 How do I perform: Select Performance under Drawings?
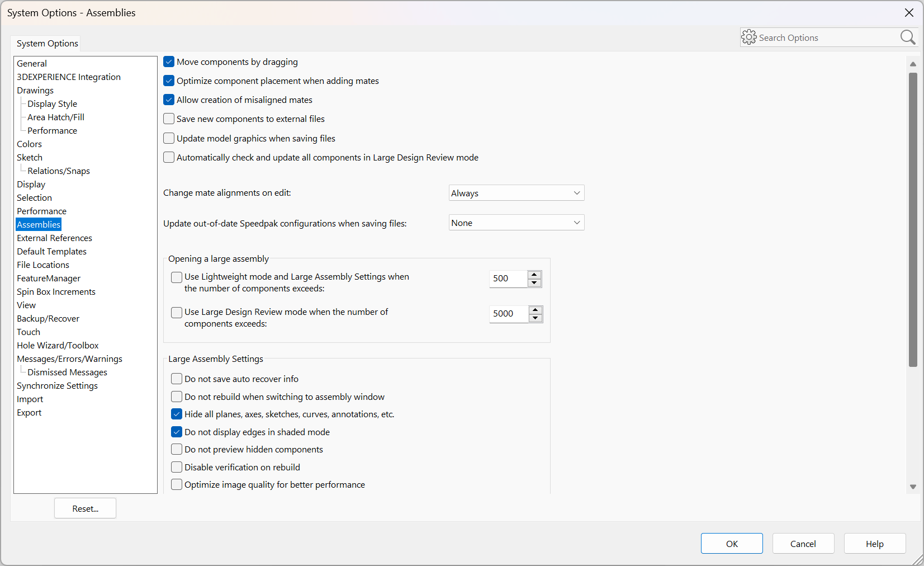(x=53, y=130)
